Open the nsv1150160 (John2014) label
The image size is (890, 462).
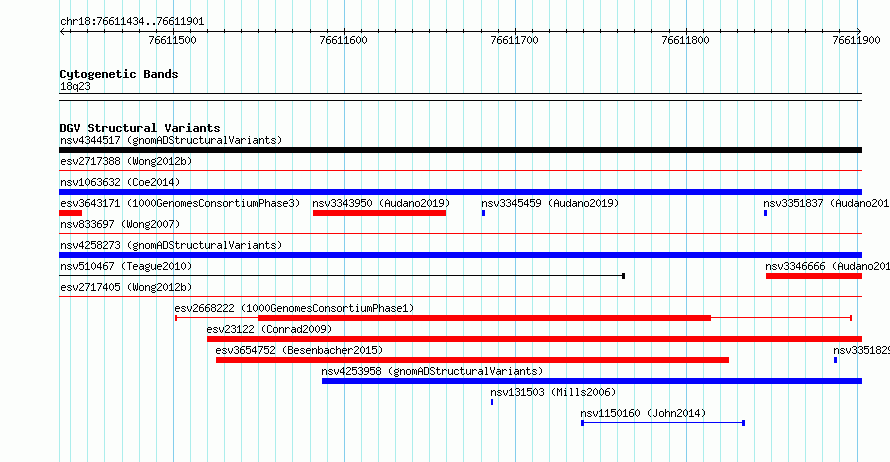643,413
